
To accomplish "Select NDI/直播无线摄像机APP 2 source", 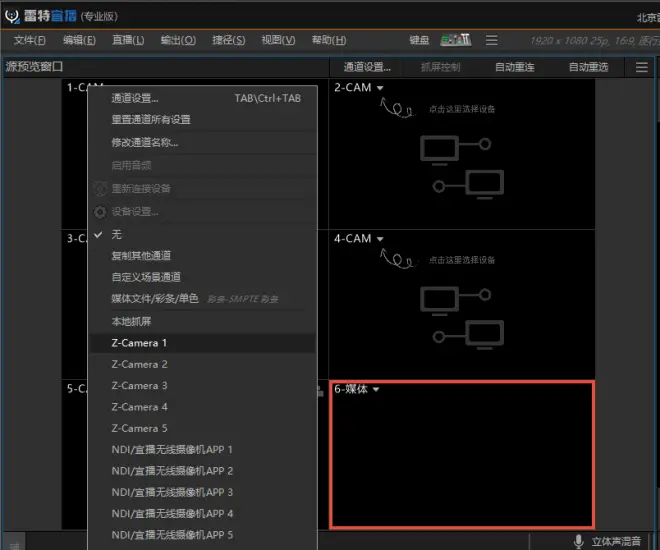I will [x=203, y=471].
